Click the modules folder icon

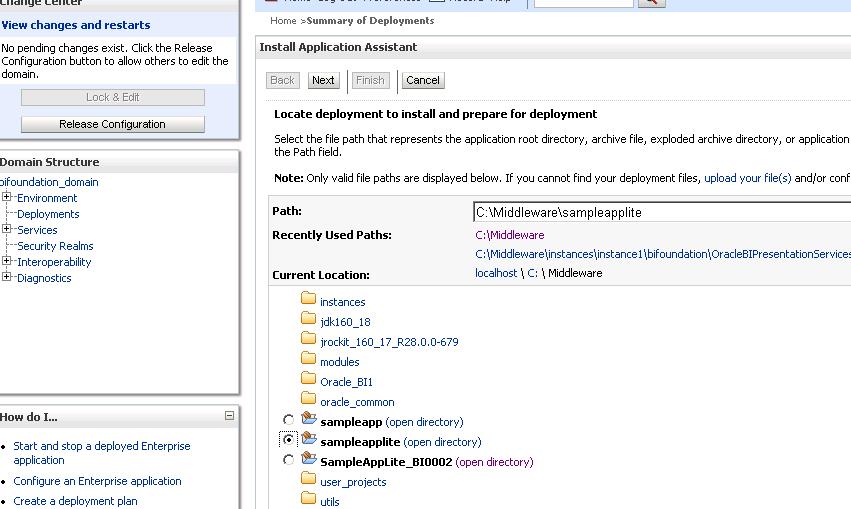(x=308, y=358)
